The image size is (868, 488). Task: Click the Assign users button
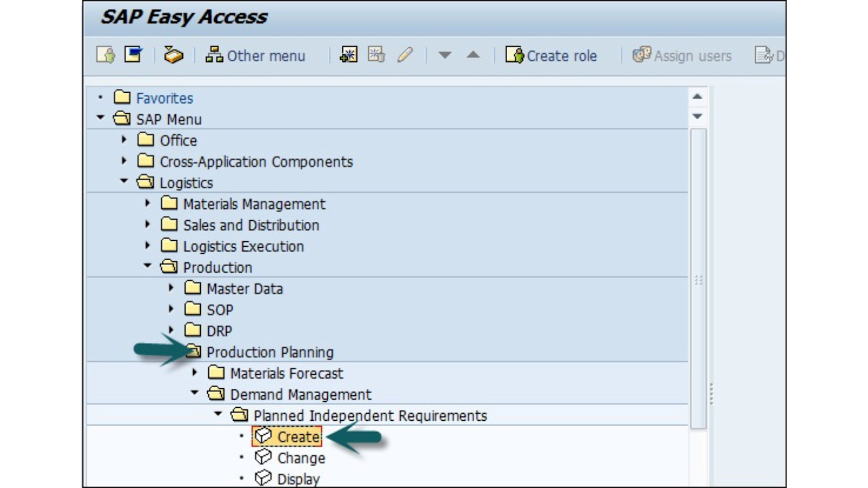click(x=682, y=55)
